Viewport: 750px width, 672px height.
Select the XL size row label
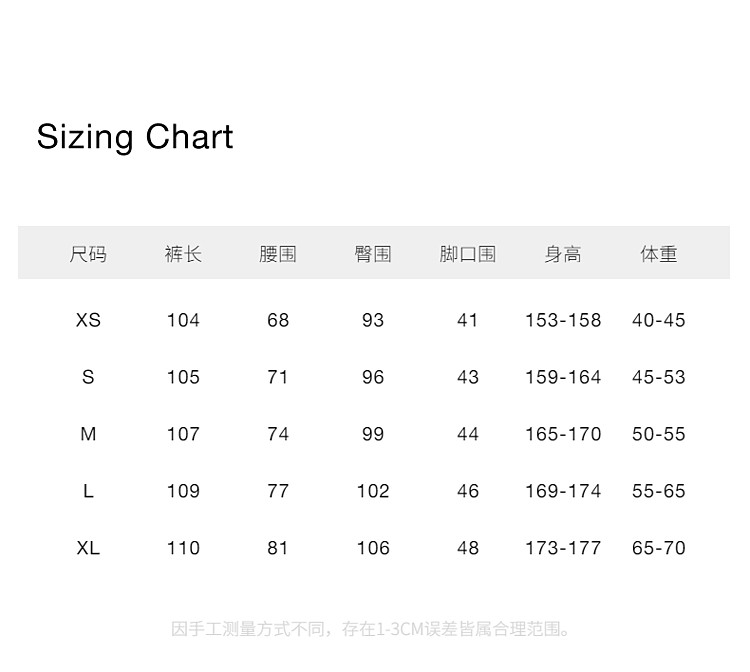[x=88, y=548]
